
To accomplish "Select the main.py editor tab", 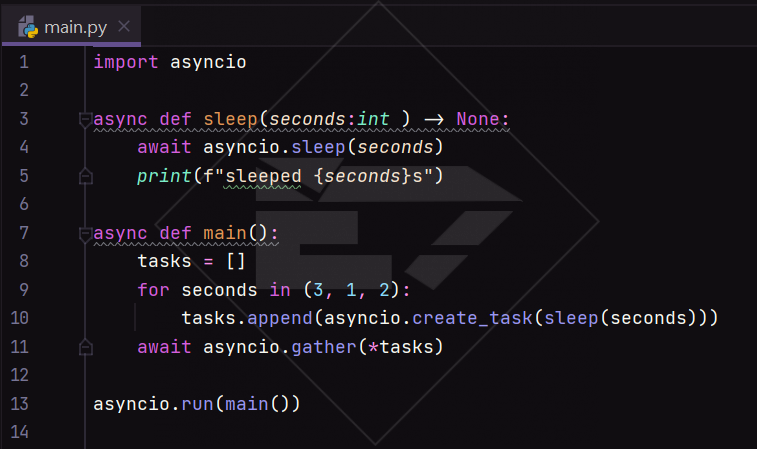I will [x=71, y=27].
